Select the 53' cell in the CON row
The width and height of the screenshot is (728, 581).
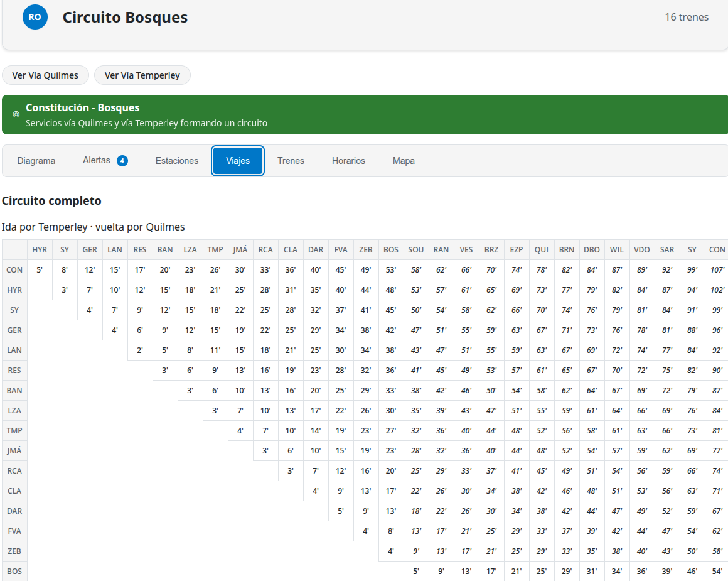pyautogui.click(x=391, y=270)
